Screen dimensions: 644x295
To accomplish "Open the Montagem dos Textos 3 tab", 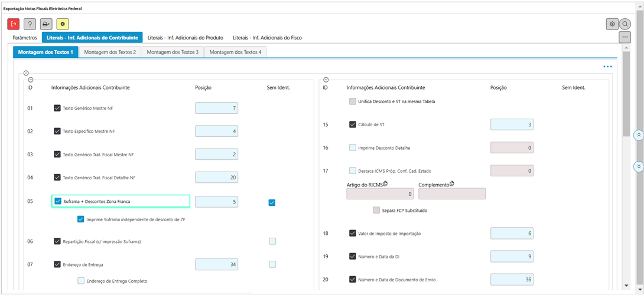I will 173,52.
